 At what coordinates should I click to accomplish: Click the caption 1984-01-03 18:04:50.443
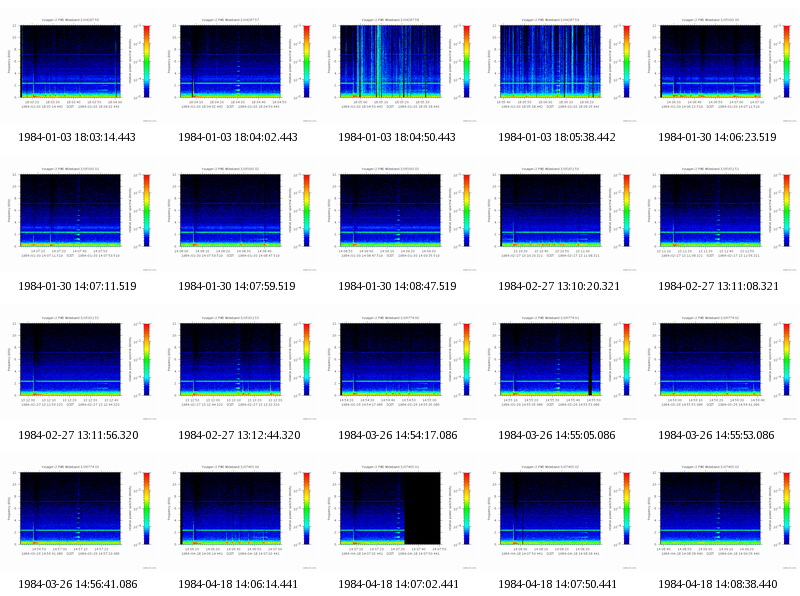point(397,137)
